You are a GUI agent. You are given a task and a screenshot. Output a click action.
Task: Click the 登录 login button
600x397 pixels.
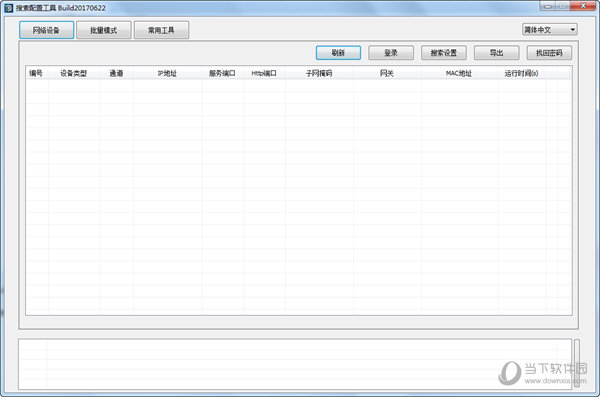tap(391, 53)
